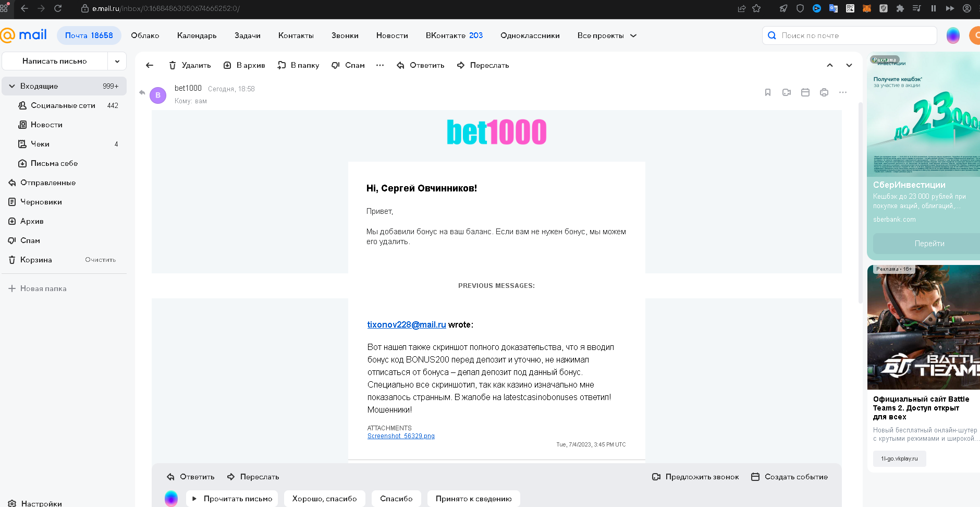Screen dimensions: 980x507
Task: Open Настройки settings in sidebar
Action: coord(35,503)
